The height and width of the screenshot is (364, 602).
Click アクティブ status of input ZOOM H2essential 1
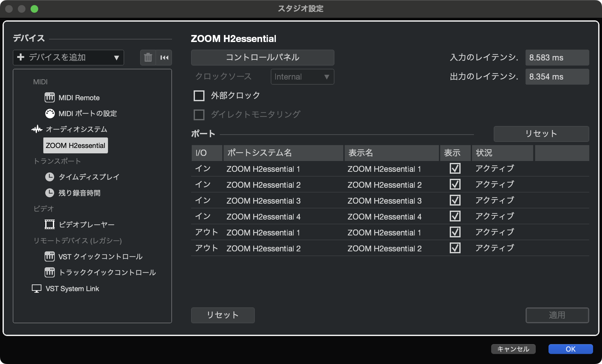pyautogui.click(x=495, y=169)
